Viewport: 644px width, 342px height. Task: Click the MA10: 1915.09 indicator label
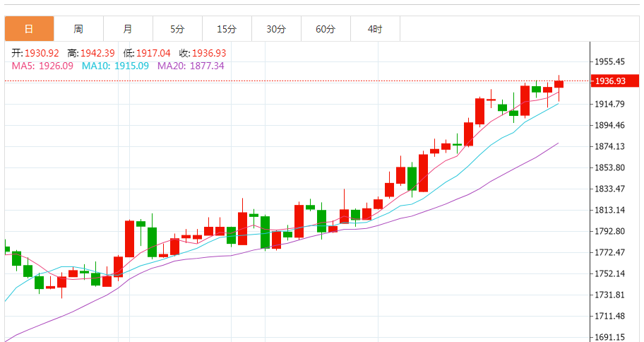tap(115, 66)
